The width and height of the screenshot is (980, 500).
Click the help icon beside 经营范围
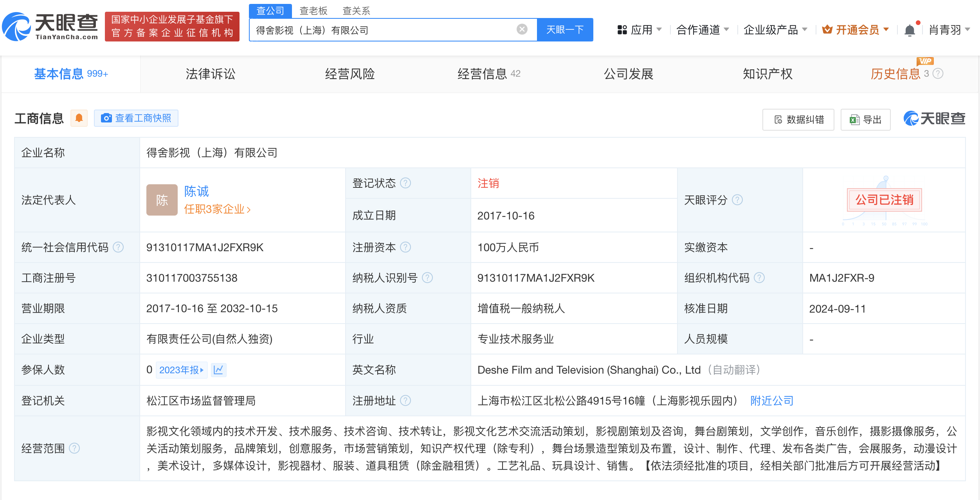75,449
